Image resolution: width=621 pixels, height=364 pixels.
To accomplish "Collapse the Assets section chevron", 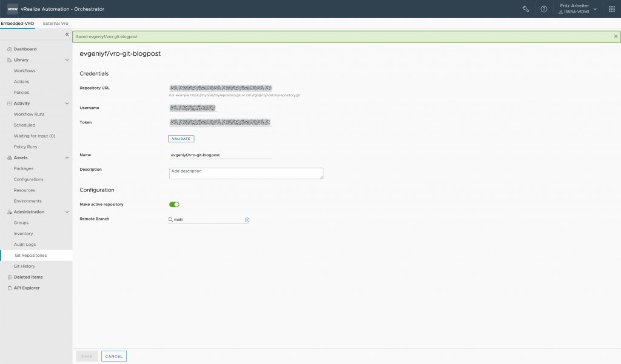I will (x=67, y=158).
